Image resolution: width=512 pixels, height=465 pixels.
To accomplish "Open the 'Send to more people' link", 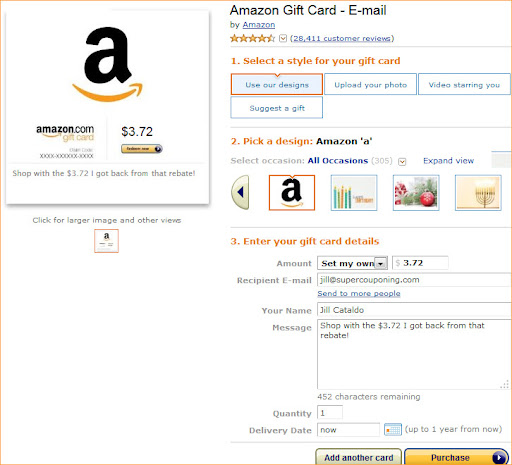I will pyautogui.click(x=359, y=293).
